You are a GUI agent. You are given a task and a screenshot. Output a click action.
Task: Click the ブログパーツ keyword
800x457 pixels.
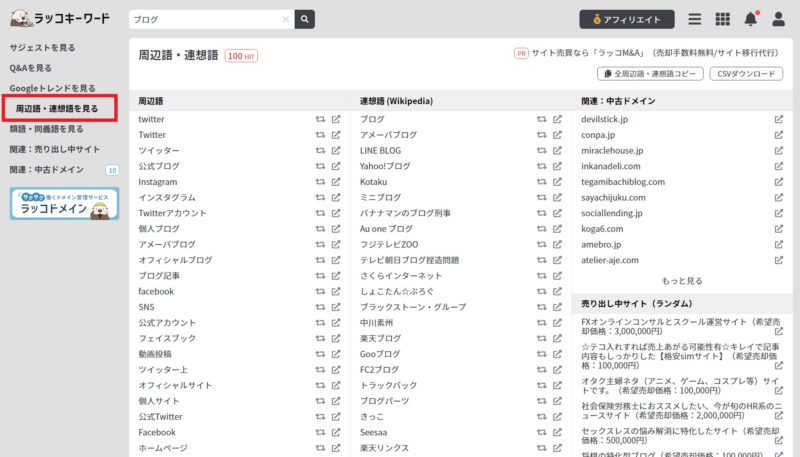click(384, 401)
